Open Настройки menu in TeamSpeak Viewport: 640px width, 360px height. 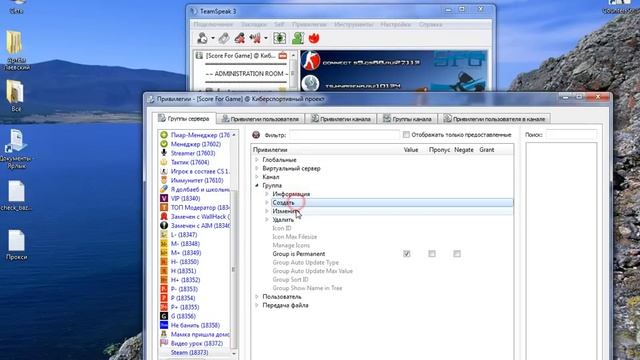[396, 24]
